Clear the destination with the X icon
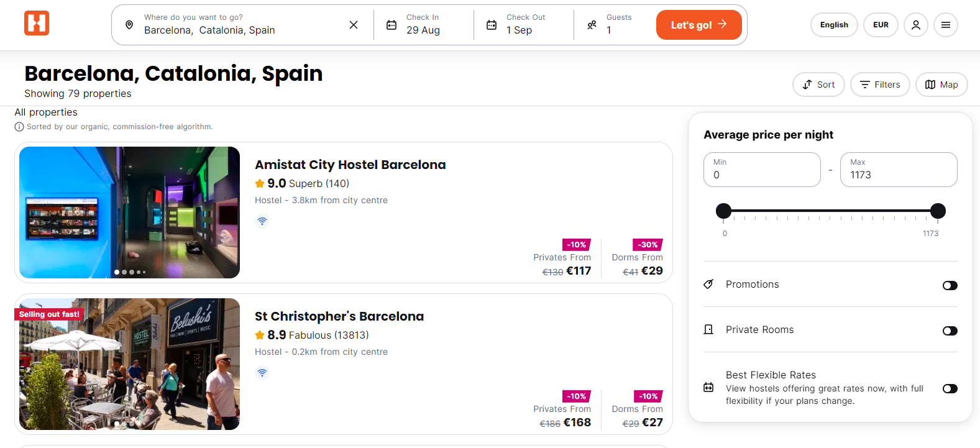The height and width of the screenshot is (448, 980). (354, 25)
